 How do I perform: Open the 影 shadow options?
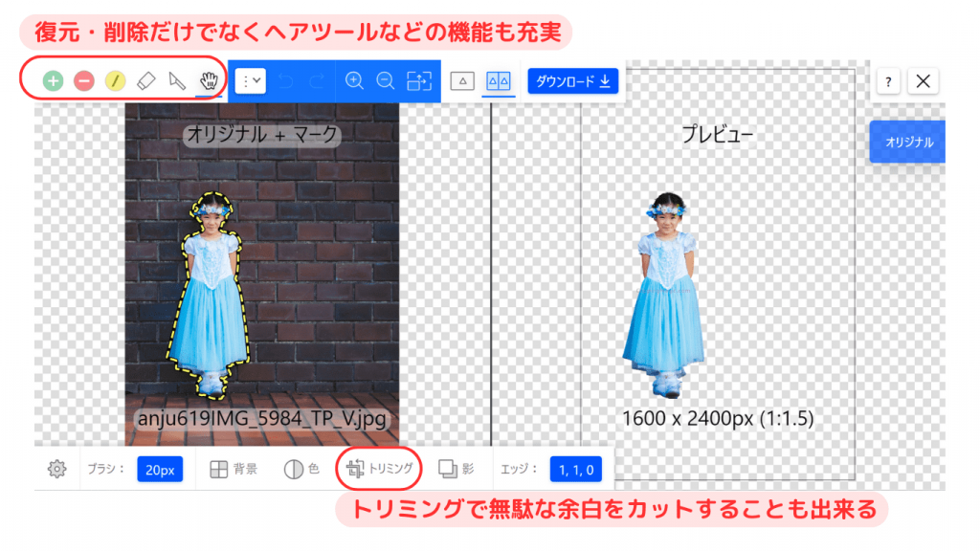[457, 469]
